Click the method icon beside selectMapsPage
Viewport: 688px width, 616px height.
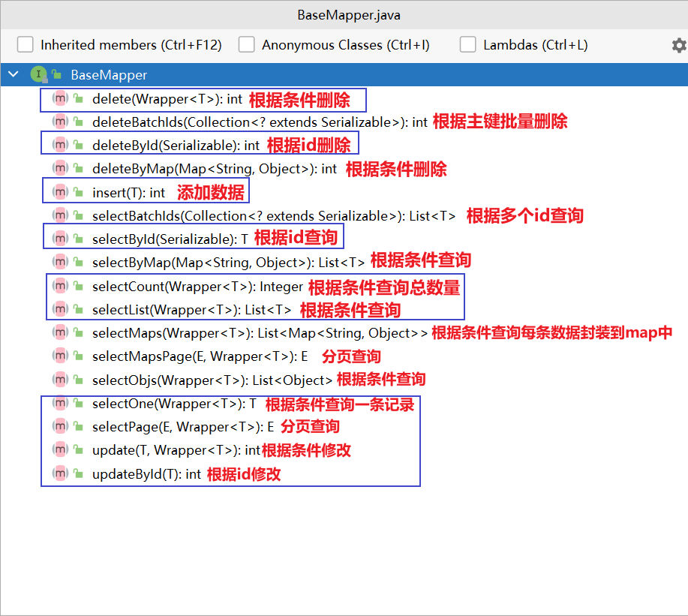coord(60,356)
